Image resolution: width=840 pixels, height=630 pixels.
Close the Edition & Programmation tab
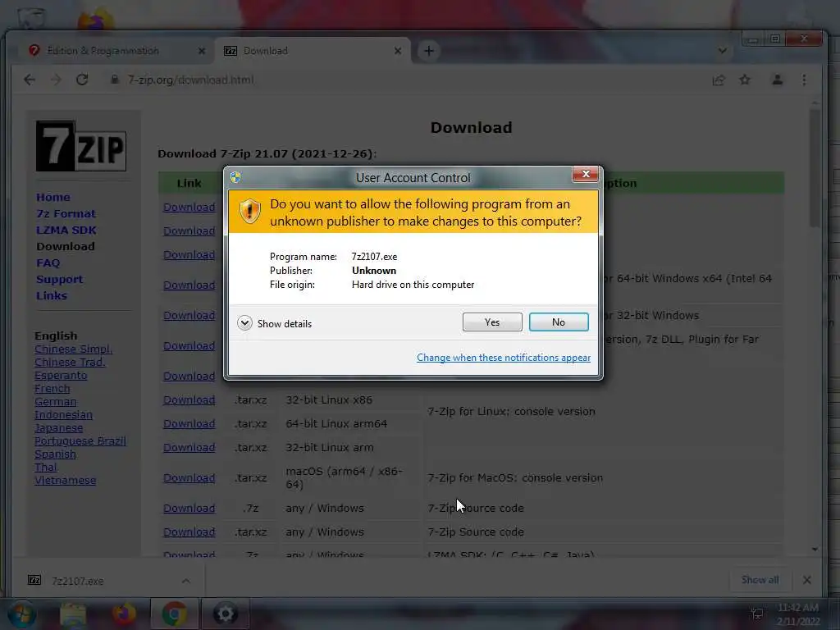(202, 51)
